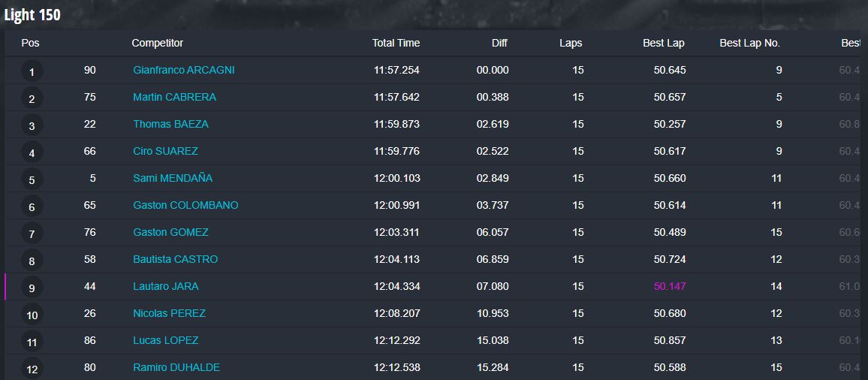
Task: Click the purple fastest lap 50.147
Action: click(670, 286)
